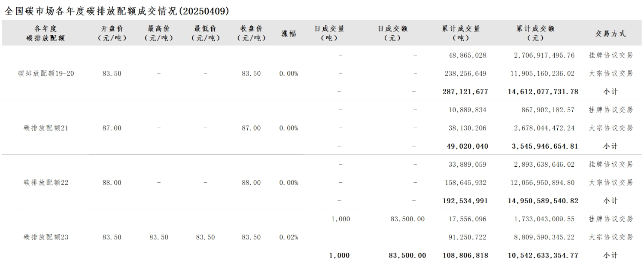This screenshot has width=644, height=263.
Task: Click 大宗协议交易 beside 12,056,950,894.80
Action: pos(611,183)
